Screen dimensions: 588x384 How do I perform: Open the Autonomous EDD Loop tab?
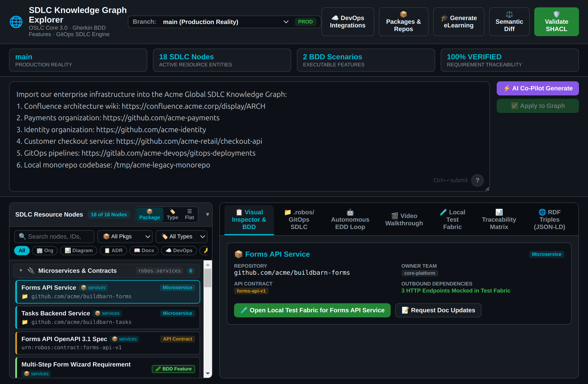[350, 220]
